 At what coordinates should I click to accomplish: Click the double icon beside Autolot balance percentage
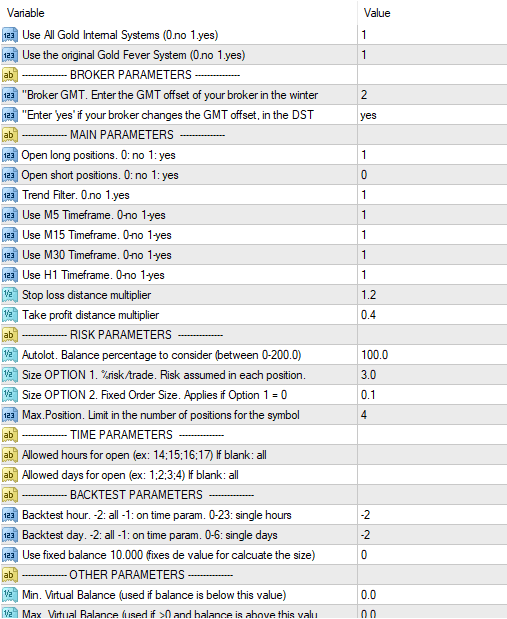[9, 355]
